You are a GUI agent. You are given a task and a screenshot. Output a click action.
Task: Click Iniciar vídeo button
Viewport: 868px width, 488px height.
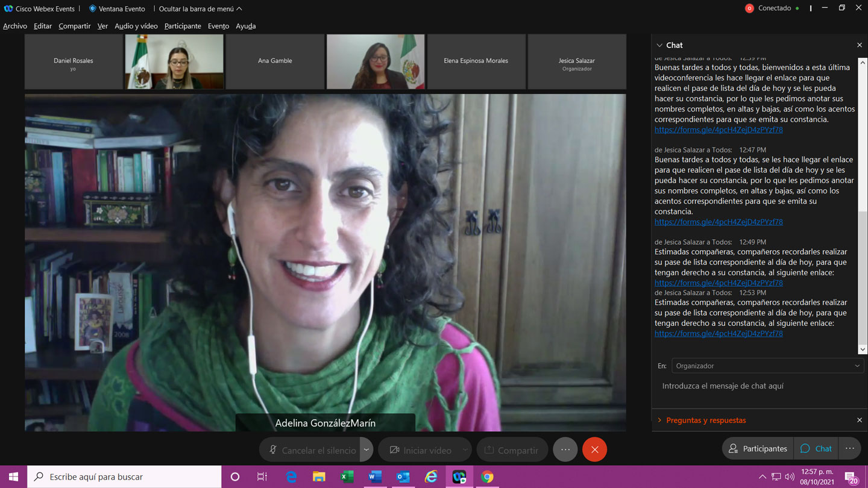click(420, 450)
